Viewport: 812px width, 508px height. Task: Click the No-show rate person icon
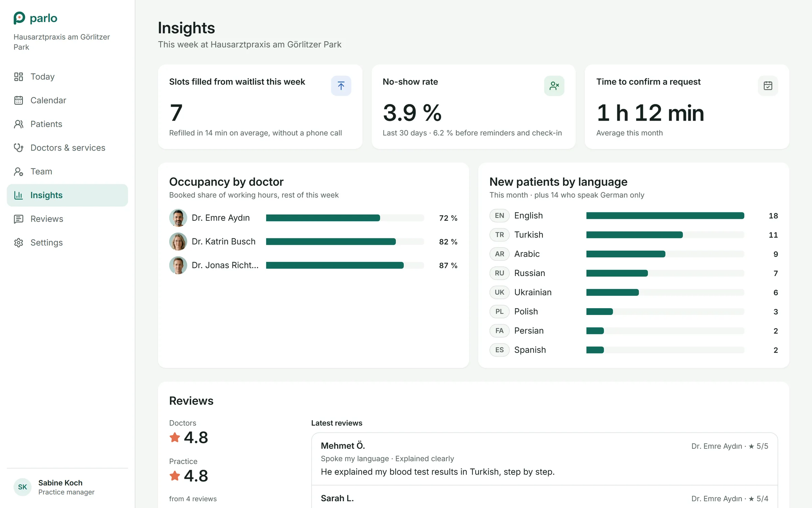pyautogui.click(x=554, y=86)
